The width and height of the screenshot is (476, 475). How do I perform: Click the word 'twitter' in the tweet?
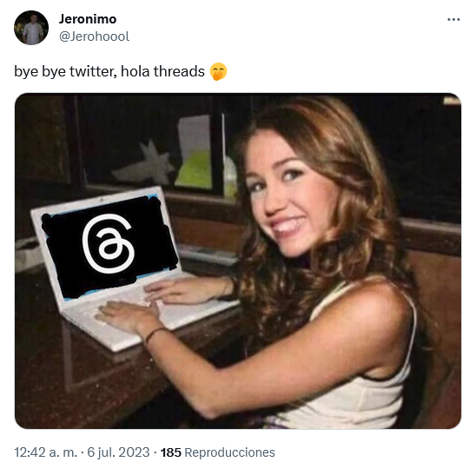tap(93, 71)
